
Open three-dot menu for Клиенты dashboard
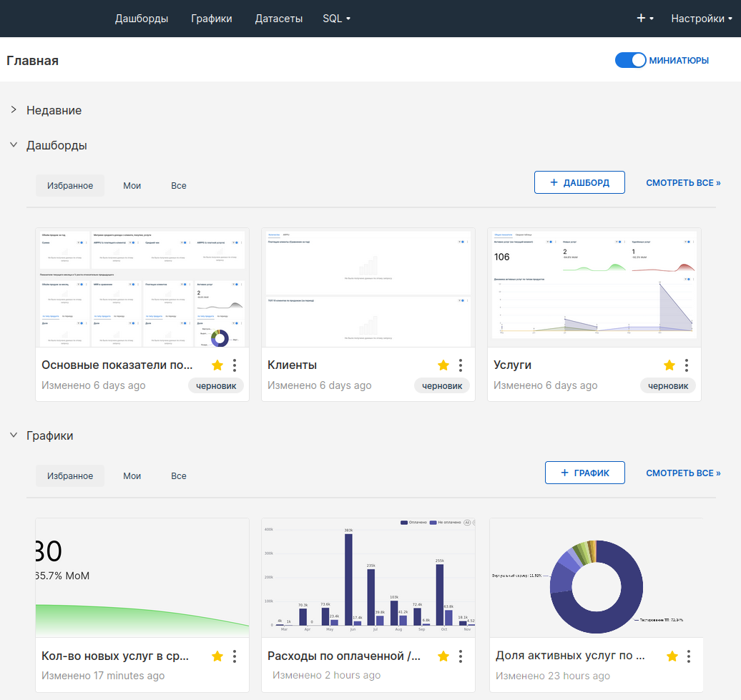pyautogui.click(x=461, y=365)
